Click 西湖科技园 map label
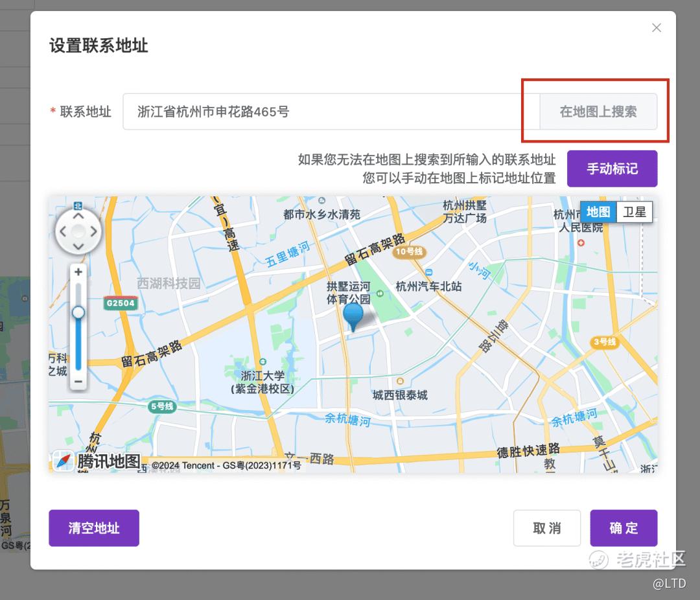 [x=169, y=283]
